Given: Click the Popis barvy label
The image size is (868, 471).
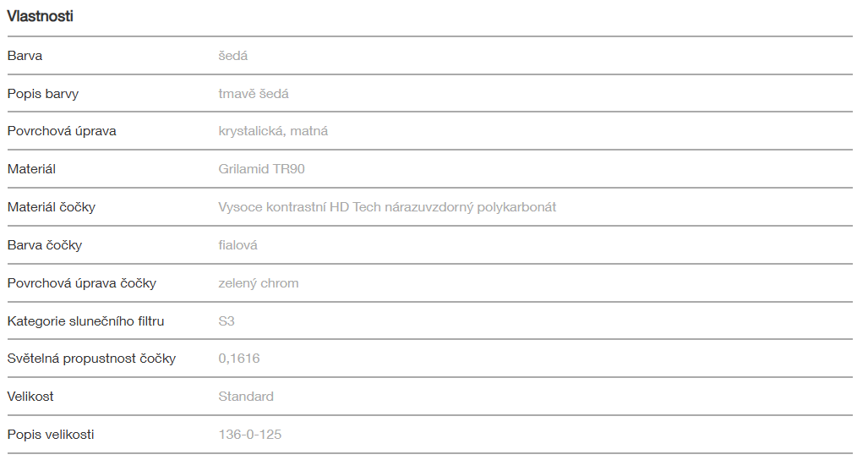Looking at the screenshot, I should [43, 94].
